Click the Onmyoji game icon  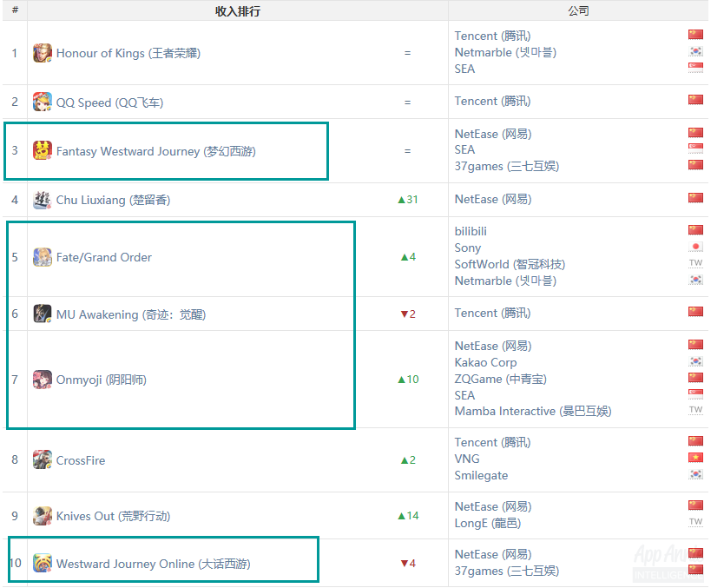43,380
